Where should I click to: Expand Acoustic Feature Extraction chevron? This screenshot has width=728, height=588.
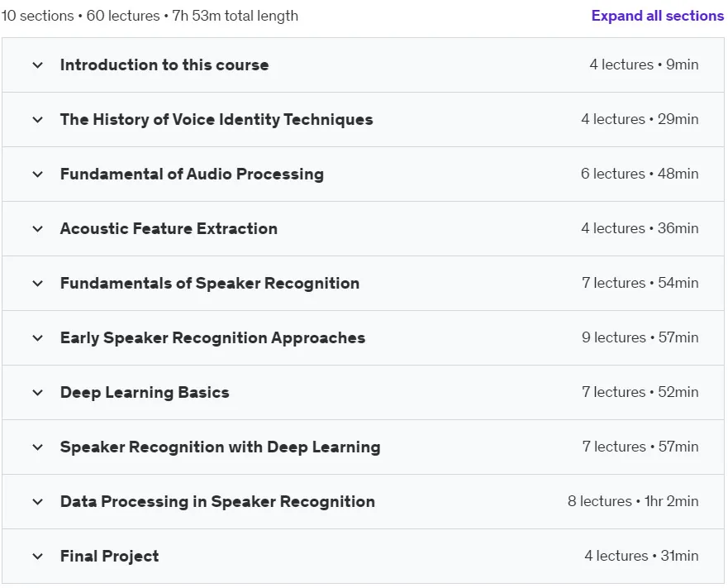[38, 229]
